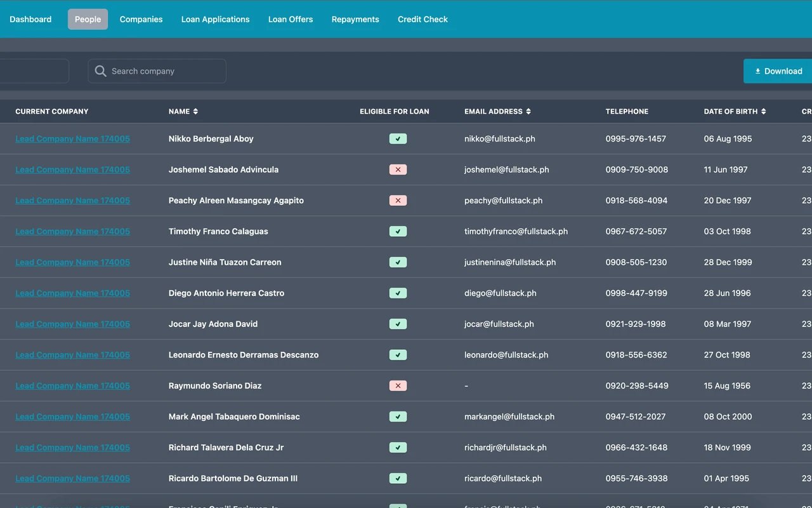This screenshot has height=508, width=812.
Task: Sort by Date of Birth arrows
Action: pos(763,112)
